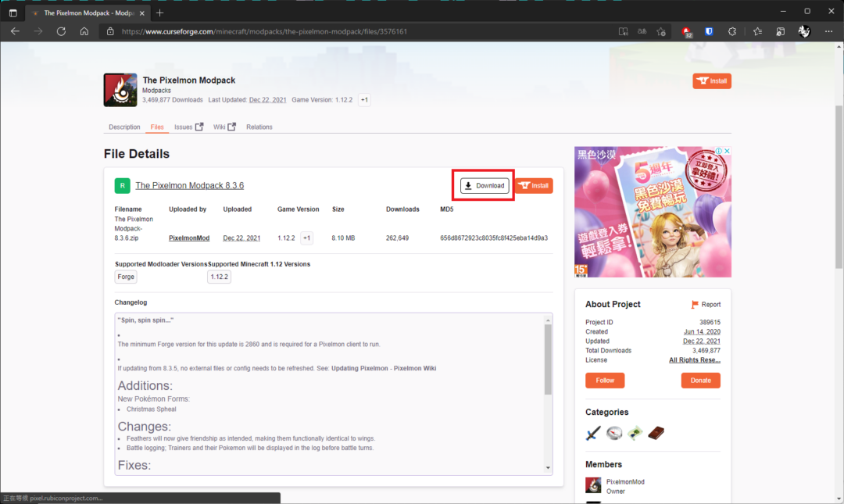Click the 1.12.2 Minecraft version tag
Viewport: 844px width, 504px height.
(219, 277)
